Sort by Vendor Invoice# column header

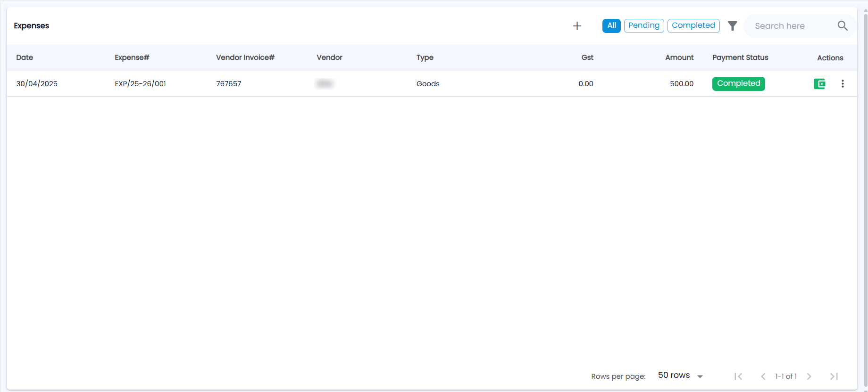point(245,57)
